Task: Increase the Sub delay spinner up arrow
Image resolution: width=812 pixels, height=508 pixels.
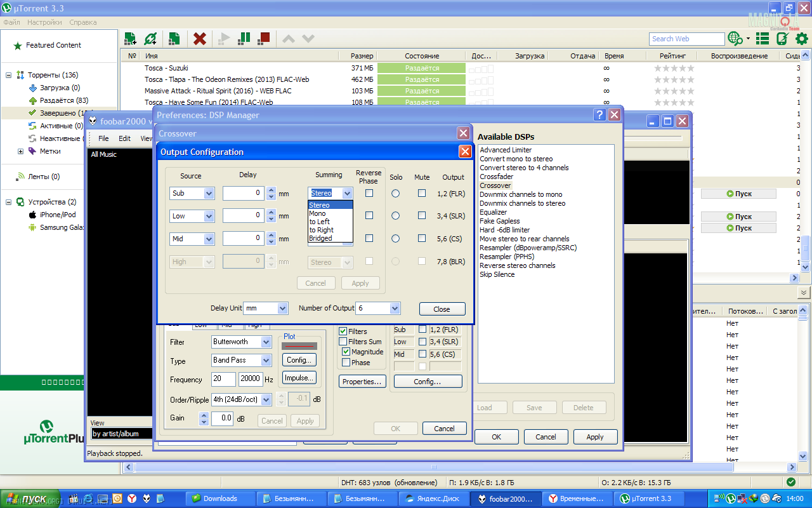Action: (272, 190)
